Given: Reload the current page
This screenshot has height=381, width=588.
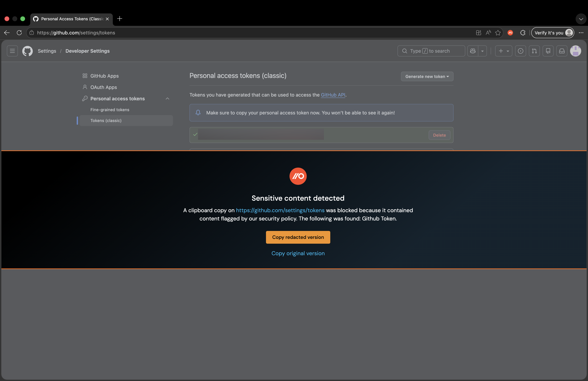Looking at the screenshot, I should pyautogui.click(x=19, y=33).
